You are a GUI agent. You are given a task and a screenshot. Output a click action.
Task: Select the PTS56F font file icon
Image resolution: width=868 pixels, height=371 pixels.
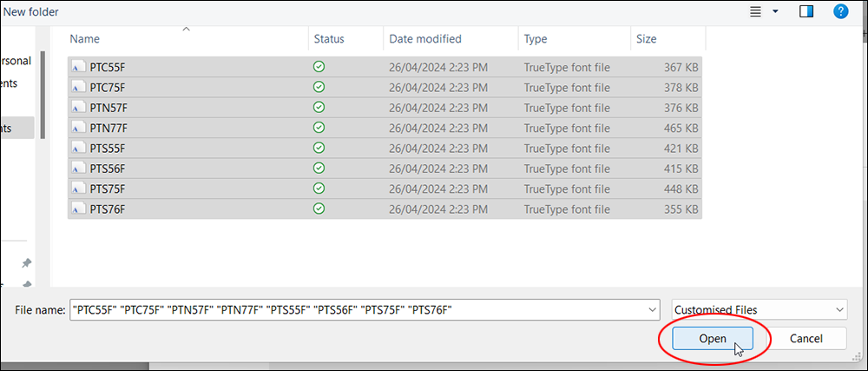point(79,169)
